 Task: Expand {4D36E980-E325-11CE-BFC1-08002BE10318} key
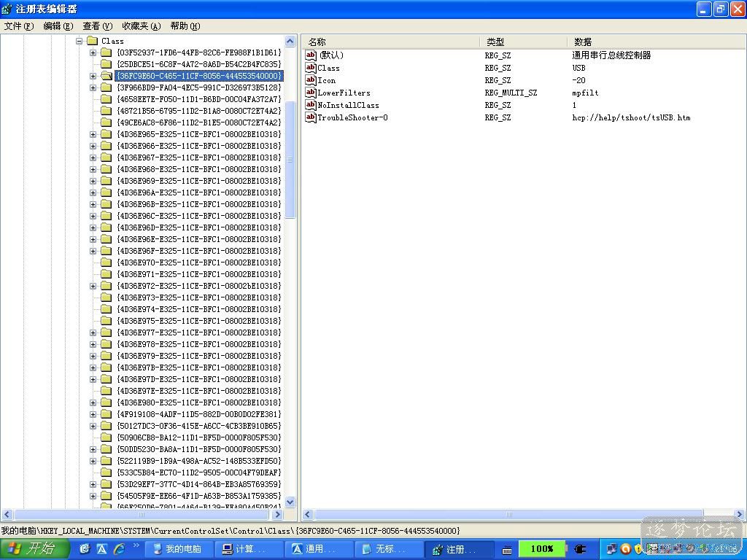(x=93, y=402)
